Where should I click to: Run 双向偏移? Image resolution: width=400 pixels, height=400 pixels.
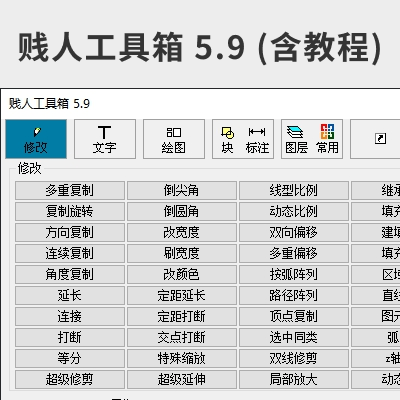point(294,232)
